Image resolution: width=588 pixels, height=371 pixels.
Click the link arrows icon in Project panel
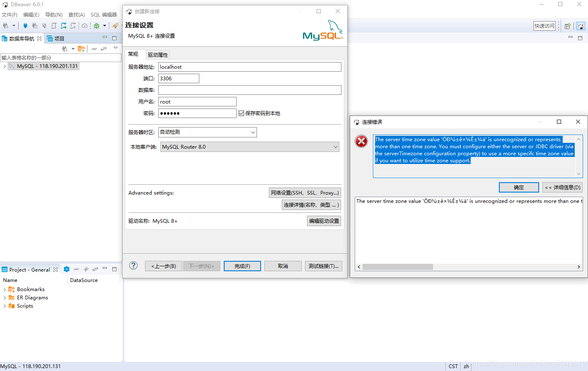pyautogui.click(x=95, y=269)
